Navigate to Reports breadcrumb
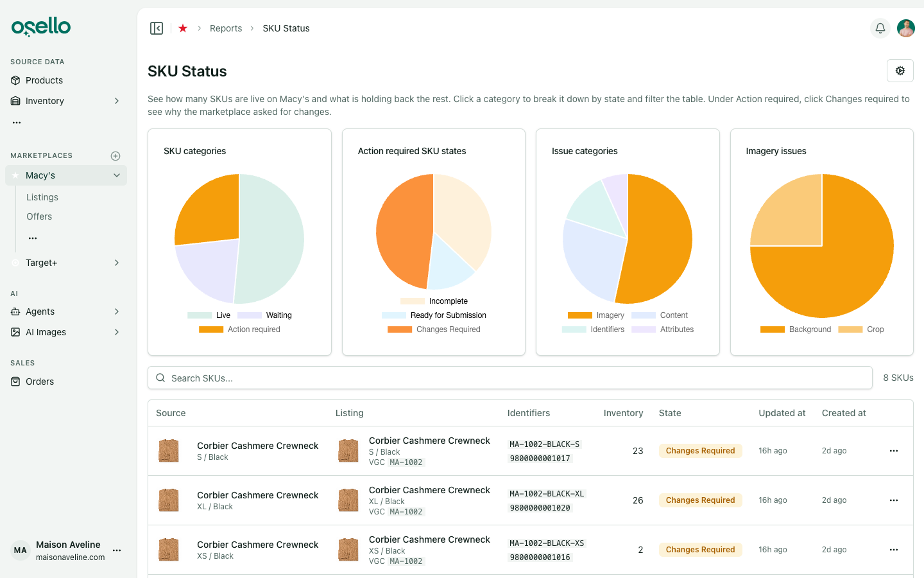 pos(226,28)
